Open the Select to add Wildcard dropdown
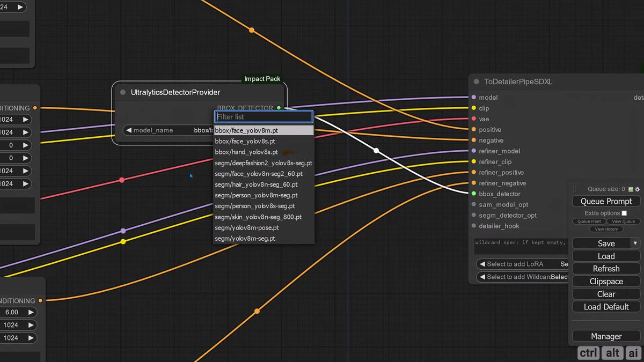 point(523,277)
